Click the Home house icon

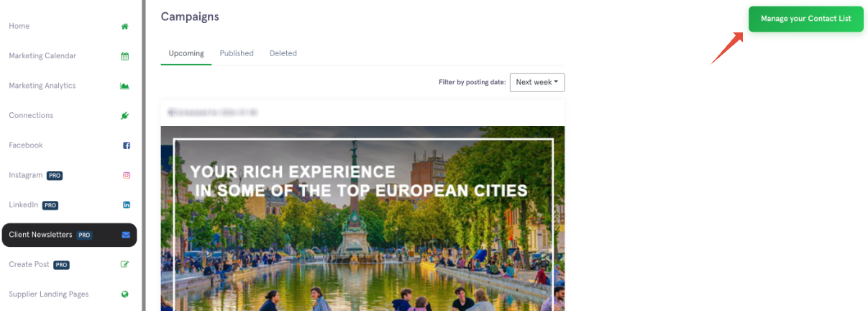point(125,26)
